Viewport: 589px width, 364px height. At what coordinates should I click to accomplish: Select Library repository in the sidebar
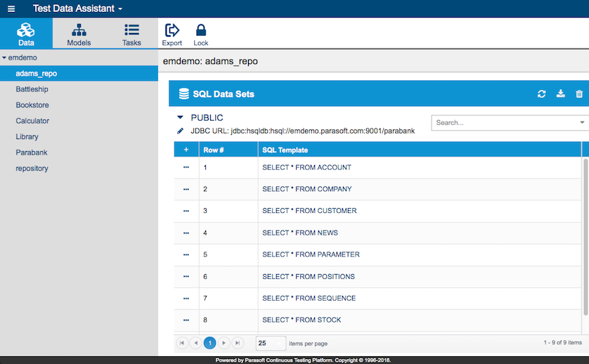27,136
